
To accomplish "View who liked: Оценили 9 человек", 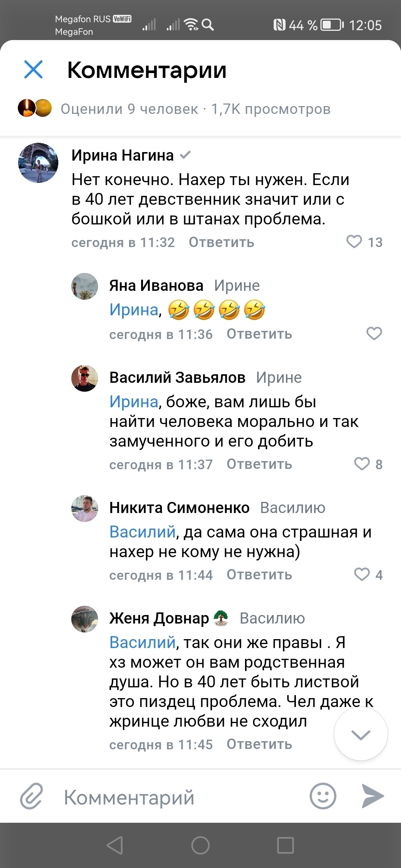I will (x=129, y=109).
